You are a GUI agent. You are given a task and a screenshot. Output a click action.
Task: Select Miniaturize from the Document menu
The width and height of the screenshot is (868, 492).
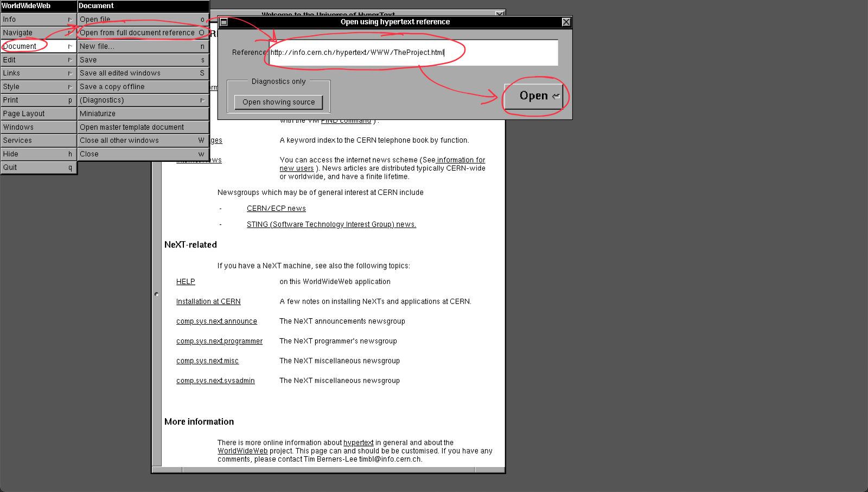pyautogui.click(x=143, y=114)
